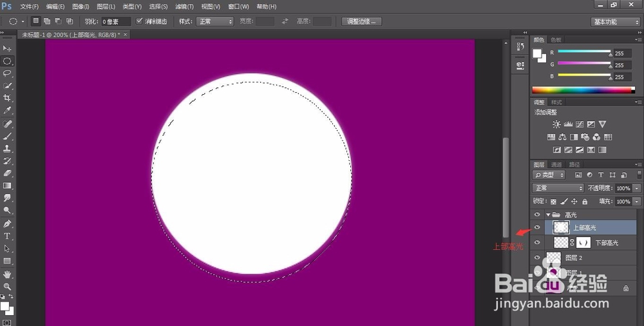644x326 pixels.
Task: Toggle layer filtering switch on or off
Action: [639, 175]
